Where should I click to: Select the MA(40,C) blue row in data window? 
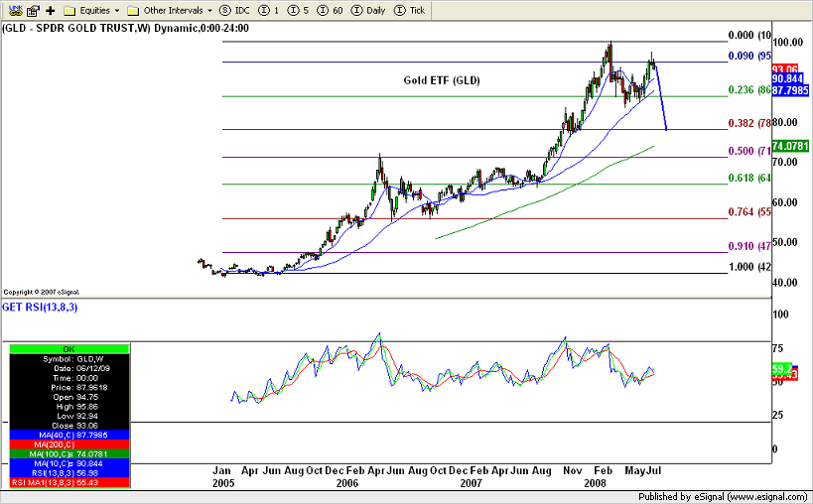point(68,435)
